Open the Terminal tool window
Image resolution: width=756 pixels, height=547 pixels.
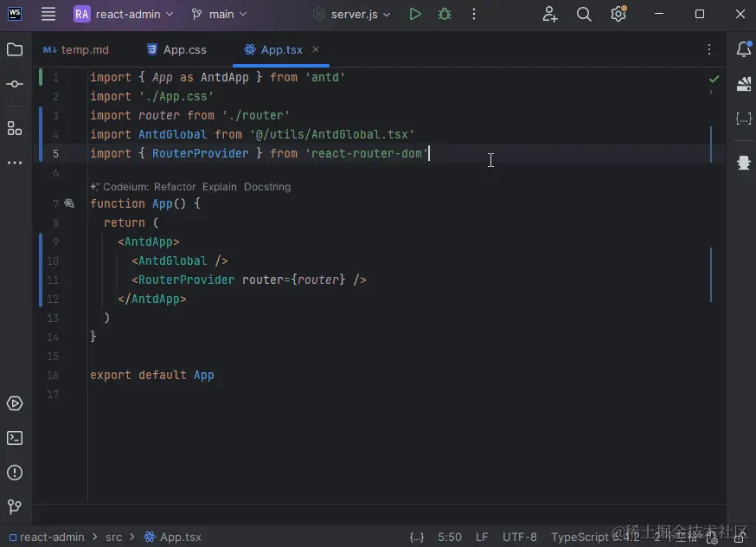15,438
